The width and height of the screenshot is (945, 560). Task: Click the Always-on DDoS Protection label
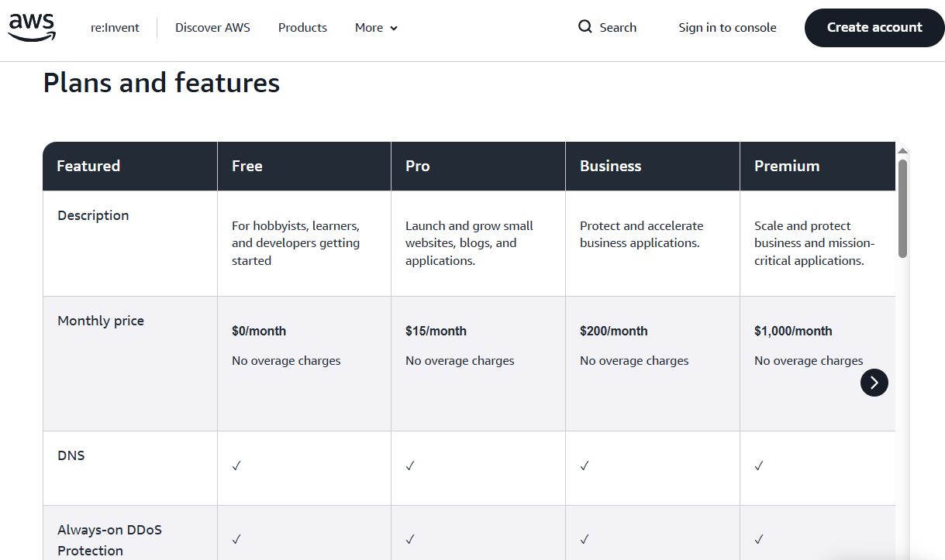click(x=109, y=540)
